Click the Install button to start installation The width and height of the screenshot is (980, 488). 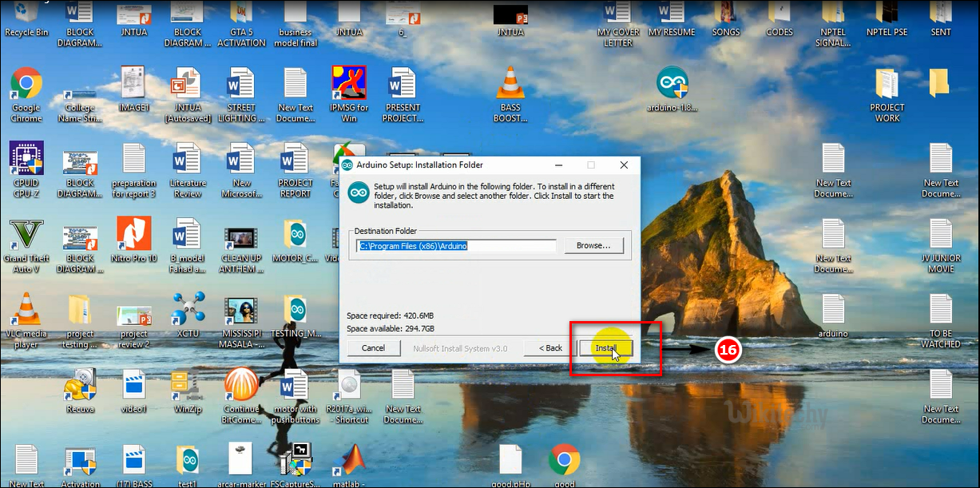[607, 347]
